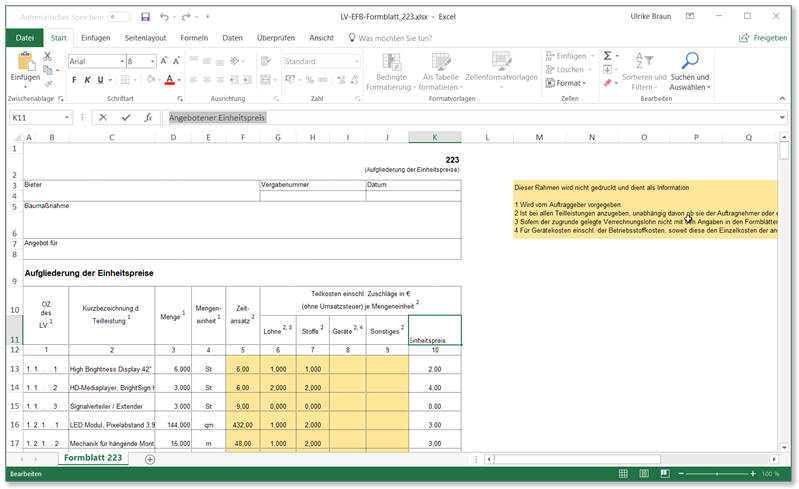Click the Undo arrow icon
This screenshot has height=489, width=799.
click(x=164, y=17)
